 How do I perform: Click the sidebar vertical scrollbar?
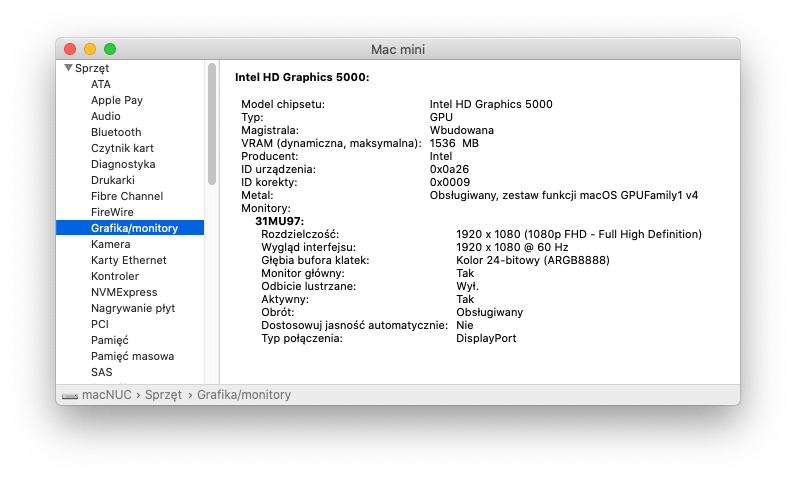tap(211, 125)
